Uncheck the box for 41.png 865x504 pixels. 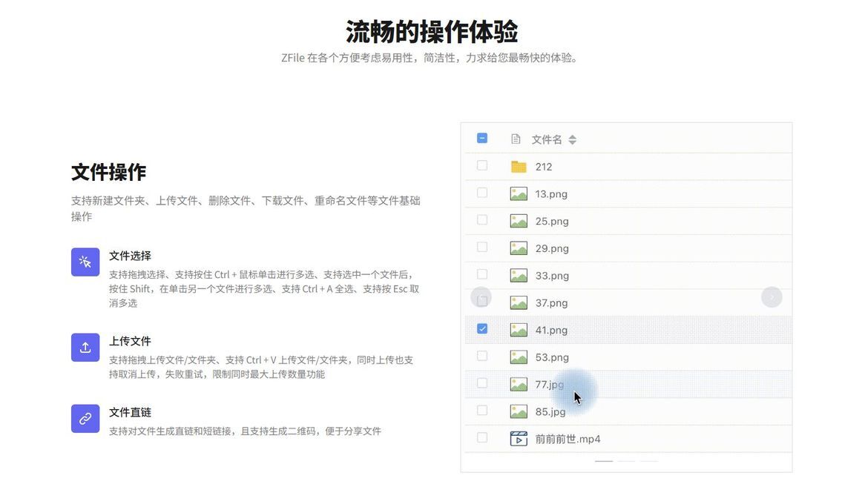[482, 328]
